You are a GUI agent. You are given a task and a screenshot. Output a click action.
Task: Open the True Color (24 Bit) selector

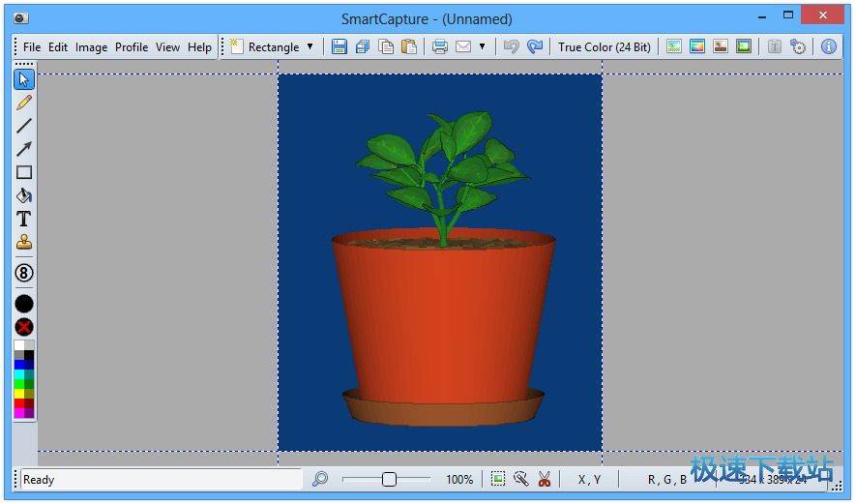604,46
